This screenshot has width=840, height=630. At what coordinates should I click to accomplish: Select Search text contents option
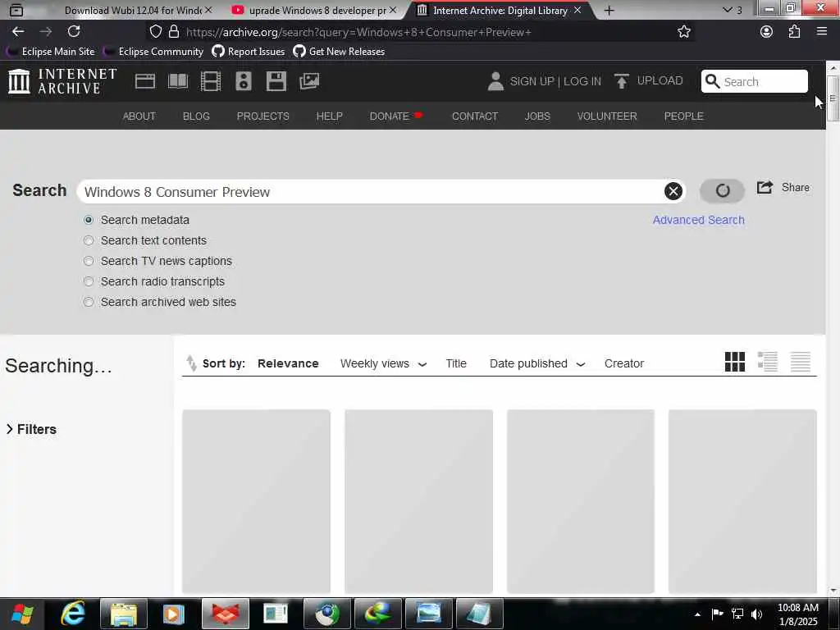click(x=89, y=240)
